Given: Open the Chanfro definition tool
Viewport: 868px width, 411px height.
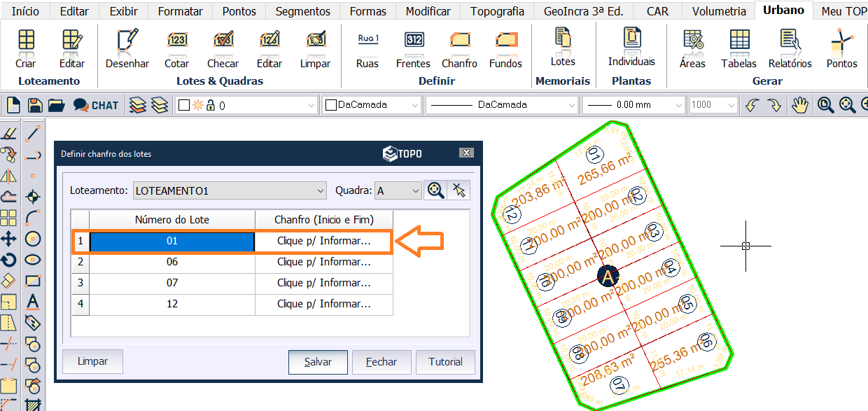Looking at the screenshot, I should [459, 49].
